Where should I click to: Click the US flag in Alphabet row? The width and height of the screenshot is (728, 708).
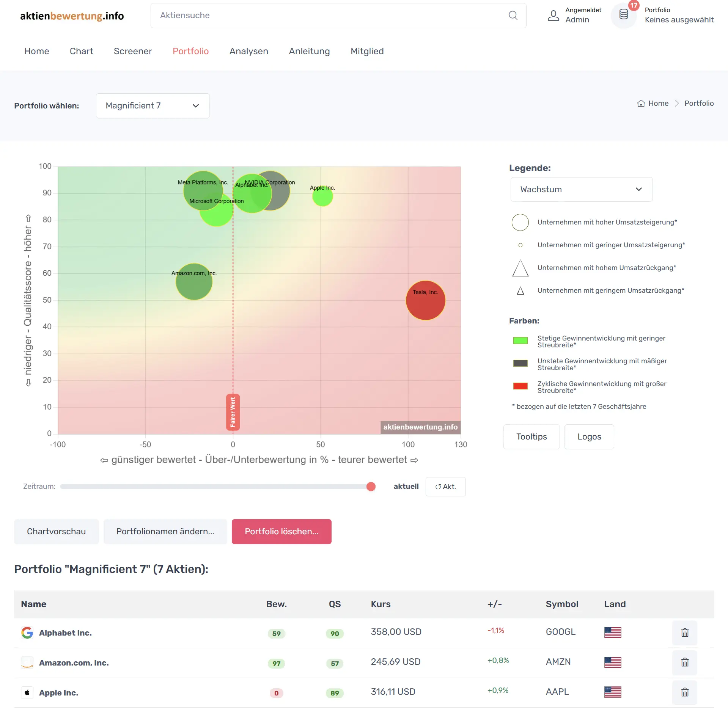click(613, 632)
